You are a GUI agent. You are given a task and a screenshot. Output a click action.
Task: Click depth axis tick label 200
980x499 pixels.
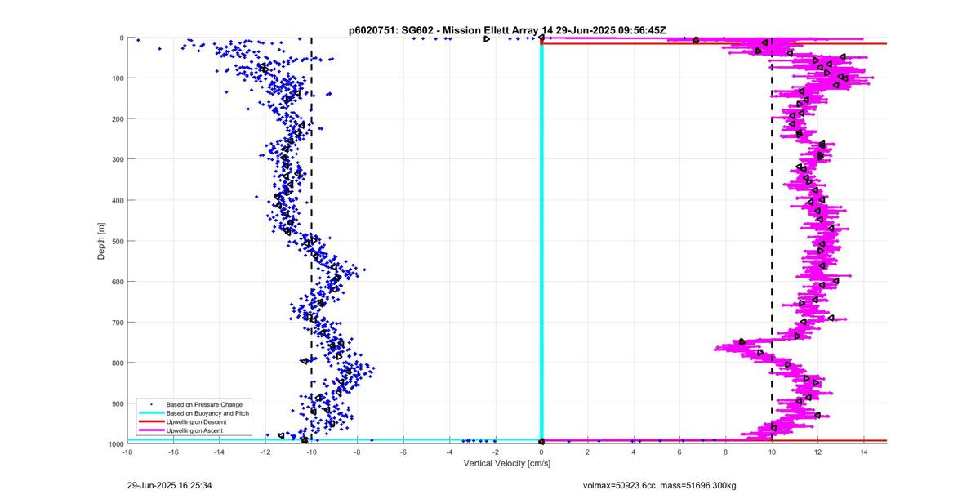pos(117,119)
